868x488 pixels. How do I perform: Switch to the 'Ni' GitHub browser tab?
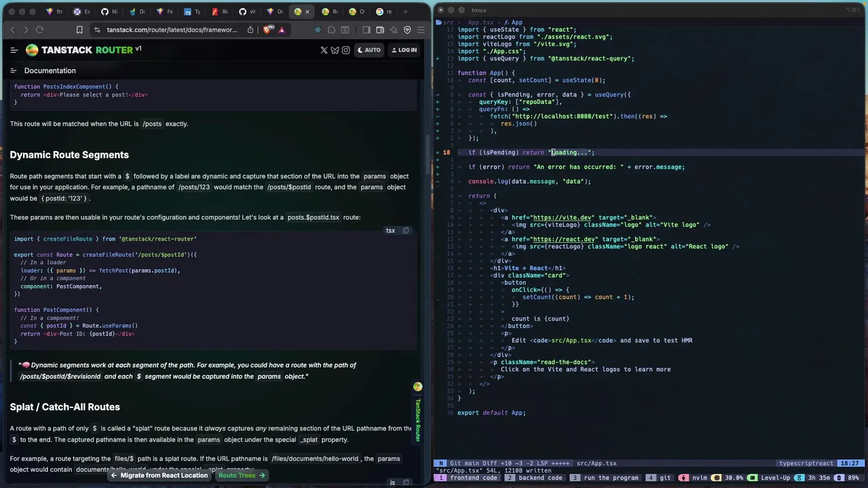click(x=108, y=12)
